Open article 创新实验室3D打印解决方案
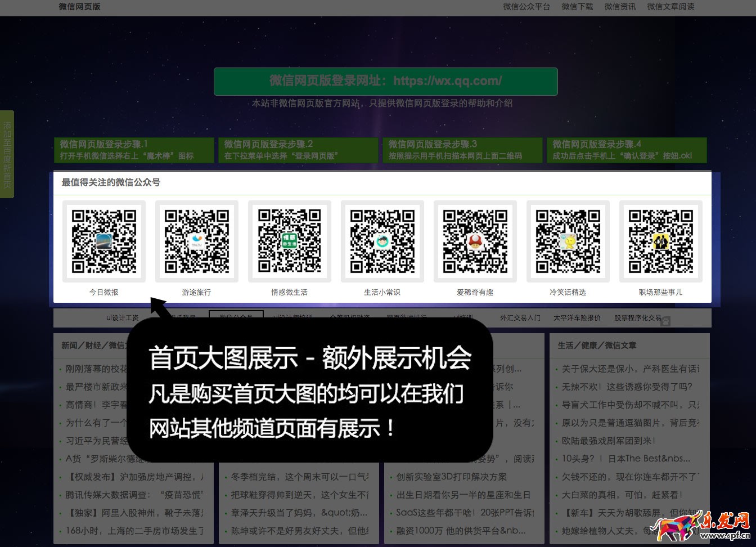Screen dimensions: 756x547 tap(451, 477)
